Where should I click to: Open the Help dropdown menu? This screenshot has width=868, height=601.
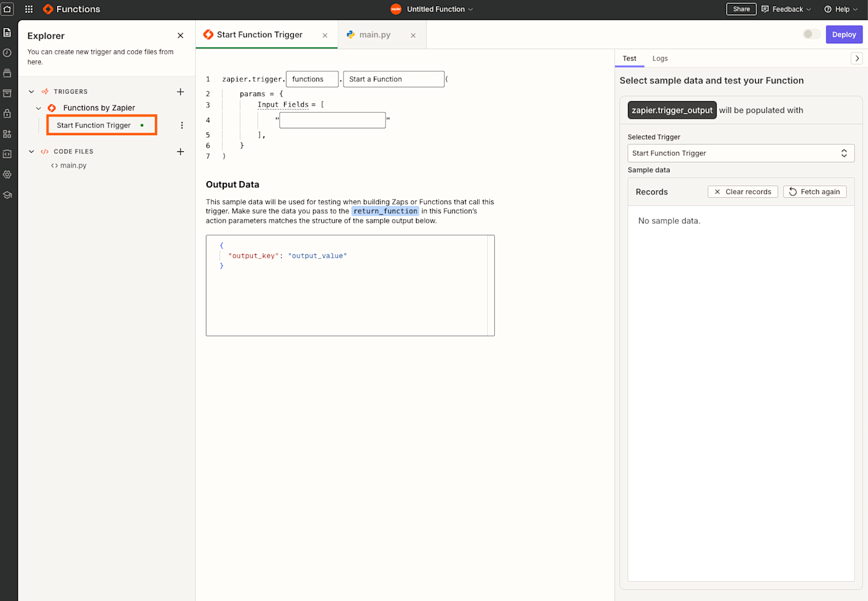tap(841, 9)
